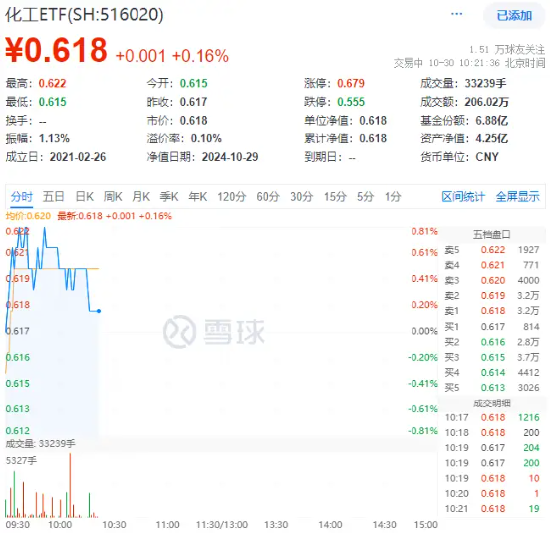The image size is (550, 534).
Task: Switch to the 五日 chart tab
Action: pyautogui.click(x=53, y=196)
